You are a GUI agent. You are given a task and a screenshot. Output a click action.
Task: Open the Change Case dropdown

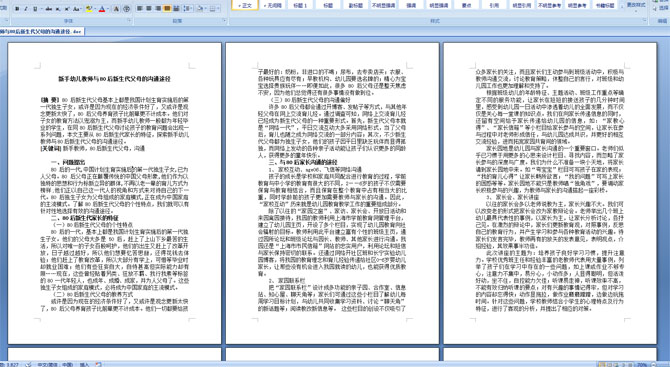77,9
